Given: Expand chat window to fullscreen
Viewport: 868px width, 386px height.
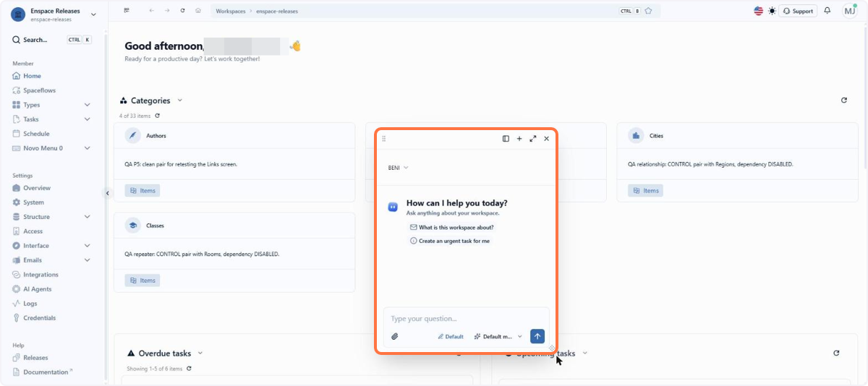Looking at the screenshot, I should click(x=533, y=139).
